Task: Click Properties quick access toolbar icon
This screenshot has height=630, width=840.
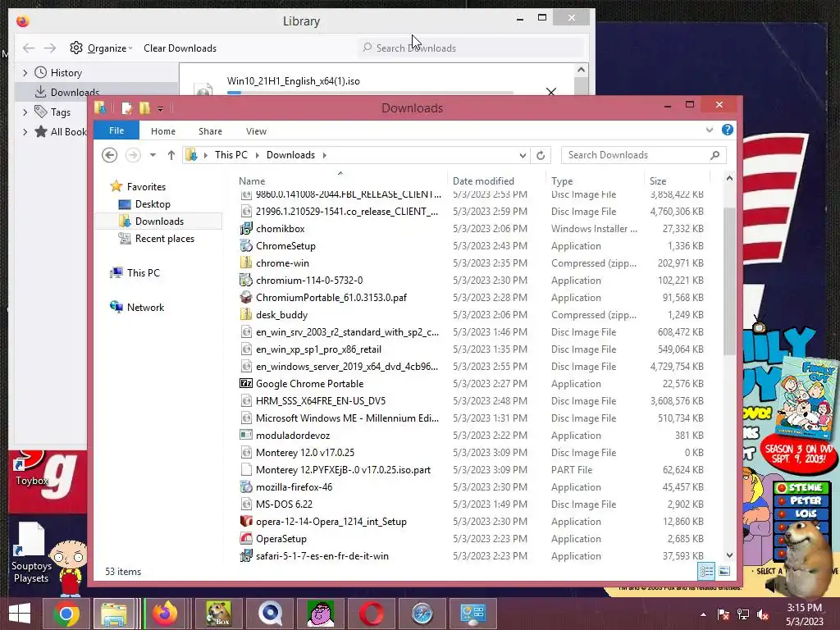Action: coord(126,108)
